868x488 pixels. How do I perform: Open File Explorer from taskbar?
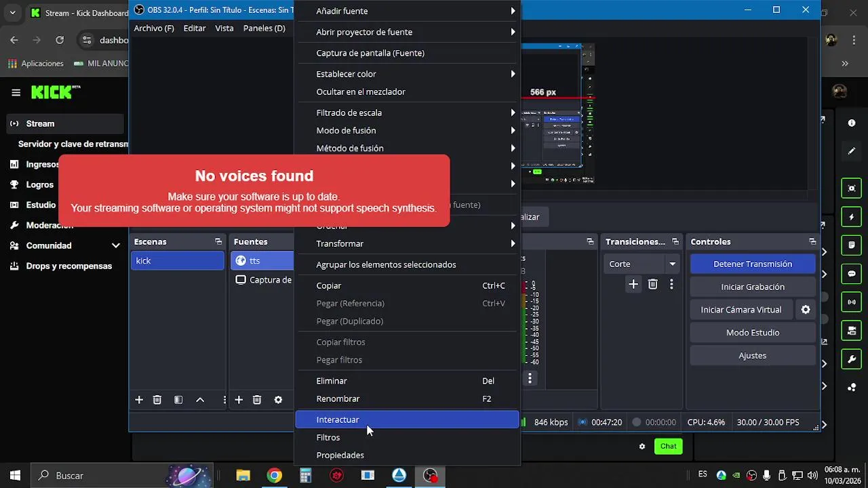click(243, 476)
